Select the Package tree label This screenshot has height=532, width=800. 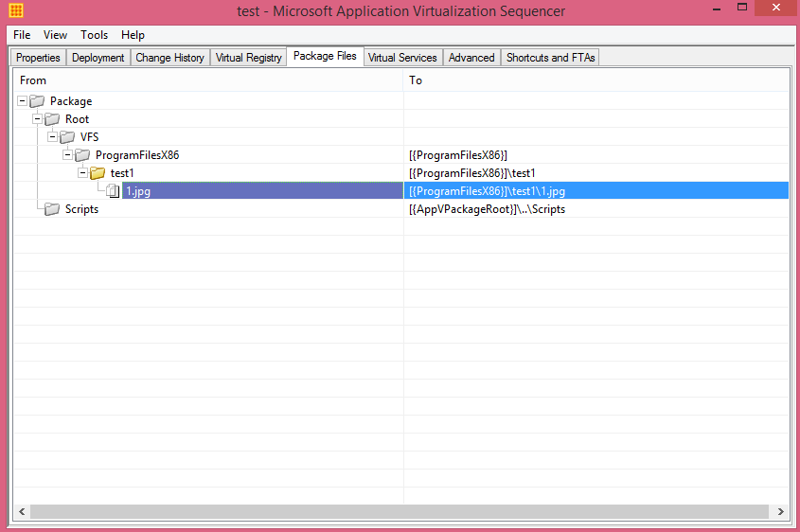(71, 101)
